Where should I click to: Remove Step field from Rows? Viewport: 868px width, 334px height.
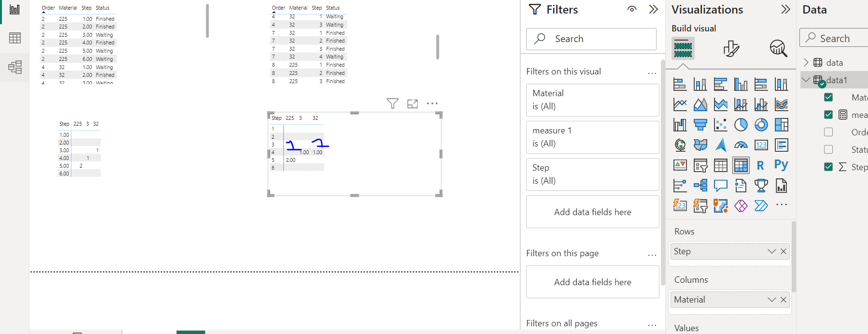(784, 251)
